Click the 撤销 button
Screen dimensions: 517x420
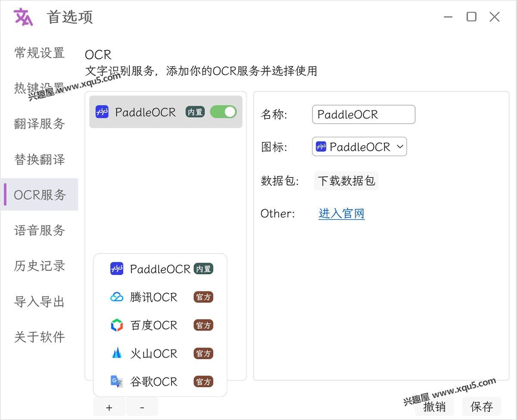434,407
